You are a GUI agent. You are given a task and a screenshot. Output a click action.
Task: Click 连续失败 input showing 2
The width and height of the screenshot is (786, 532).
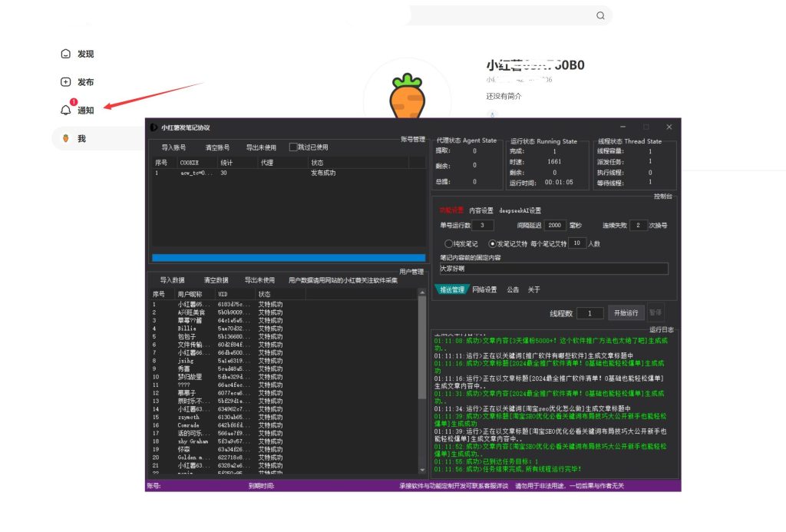click(638, 226)
